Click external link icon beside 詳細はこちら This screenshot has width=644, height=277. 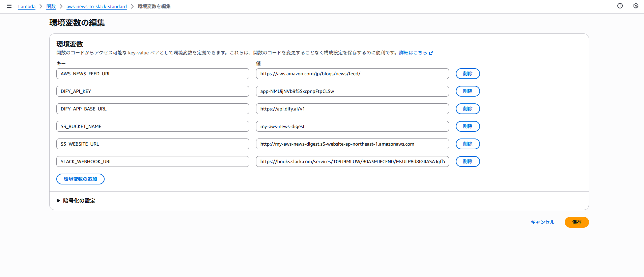431,53
